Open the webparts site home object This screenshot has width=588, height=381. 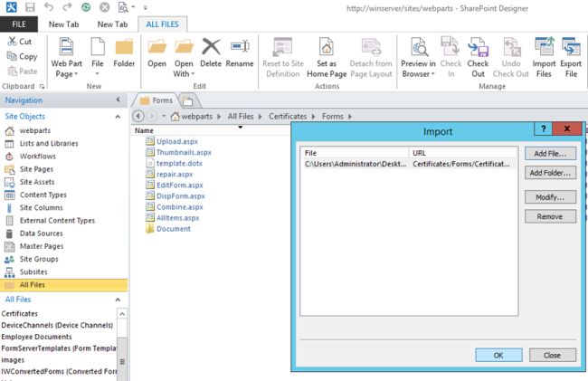click(x=35, y=130)
